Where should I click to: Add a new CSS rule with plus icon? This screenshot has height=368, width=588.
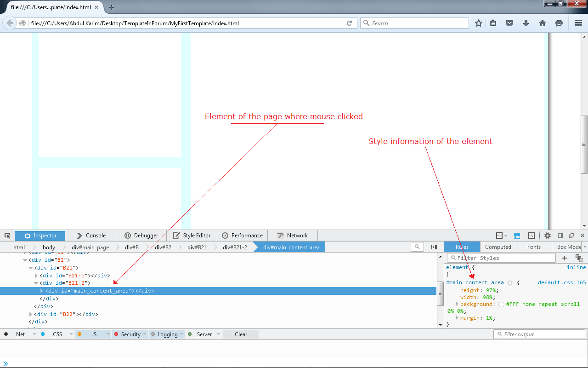565,258
